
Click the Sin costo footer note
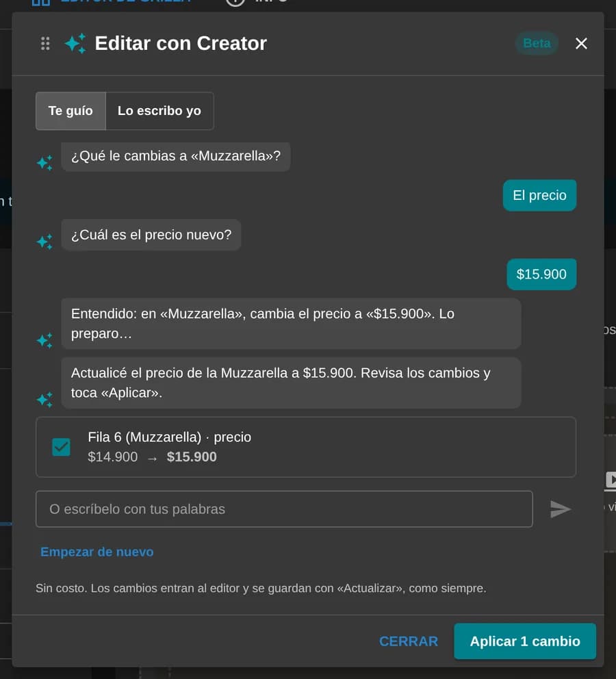(x=261, y=589)
